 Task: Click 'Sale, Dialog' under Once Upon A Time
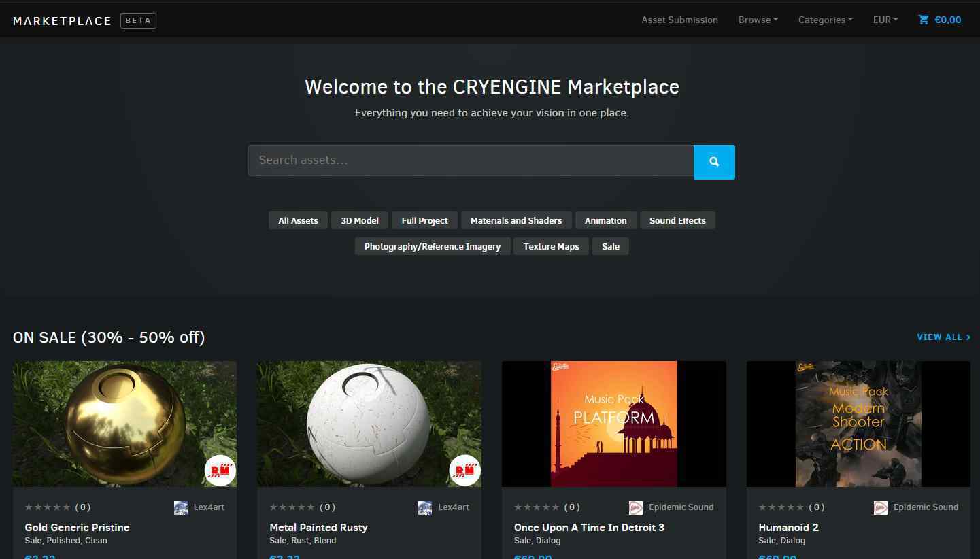(537, 541)
